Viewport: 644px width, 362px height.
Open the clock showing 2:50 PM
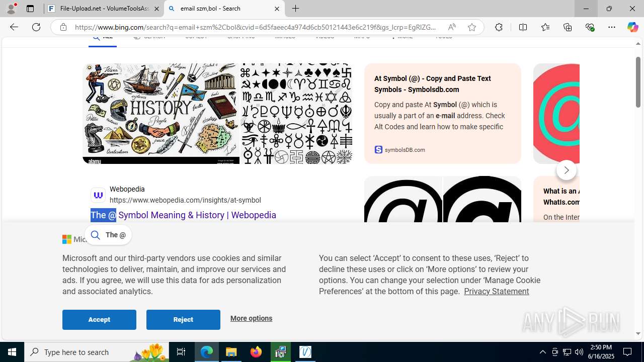coord(601,352)
